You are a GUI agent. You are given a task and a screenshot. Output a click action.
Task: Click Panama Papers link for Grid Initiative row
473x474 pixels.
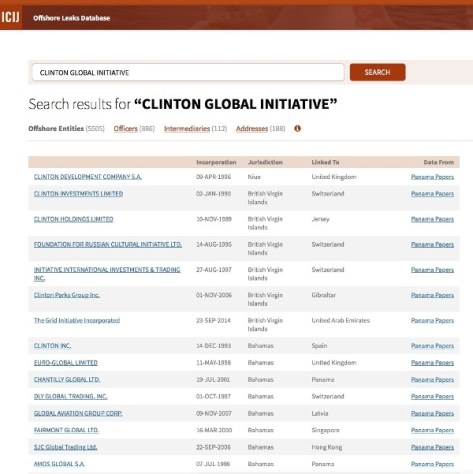(432, 320)
